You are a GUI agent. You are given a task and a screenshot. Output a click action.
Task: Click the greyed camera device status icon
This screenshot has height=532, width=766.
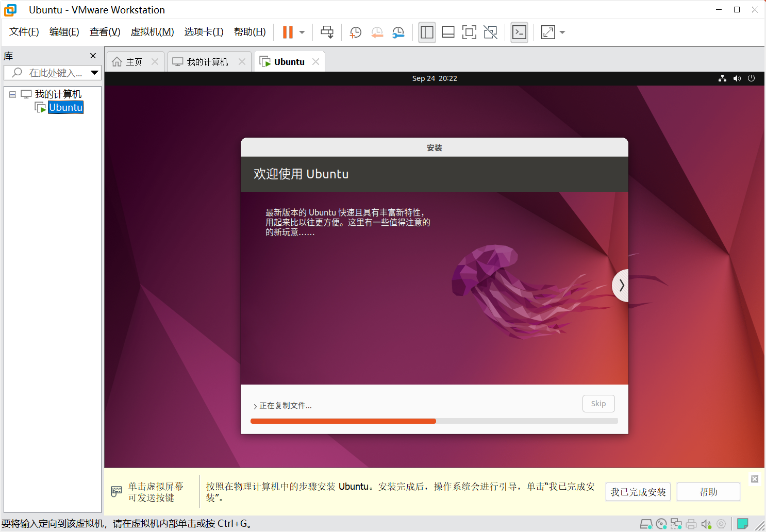[x=721, y=524]
